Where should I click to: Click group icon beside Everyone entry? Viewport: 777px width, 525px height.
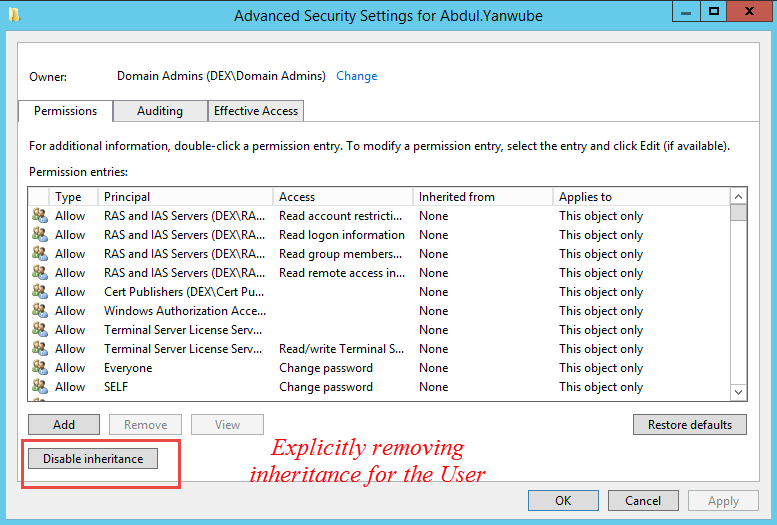click(40, 368)
